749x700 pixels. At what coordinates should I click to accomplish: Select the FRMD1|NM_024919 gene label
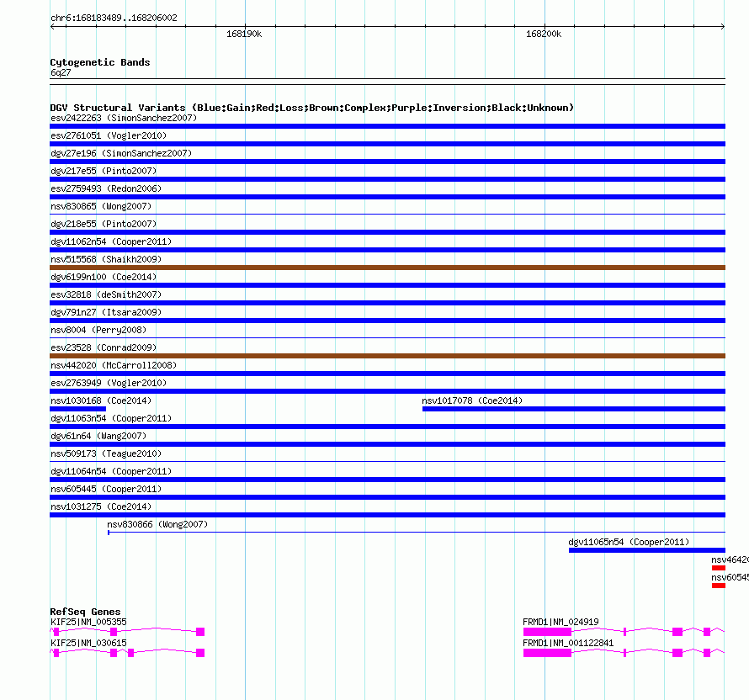[560, 622]
